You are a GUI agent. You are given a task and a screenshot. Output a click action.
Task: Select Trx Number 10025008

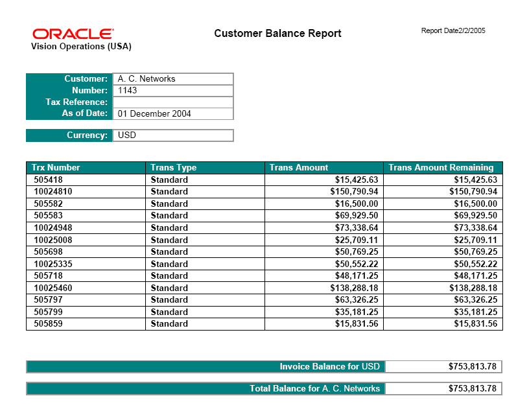coord(53,240)
